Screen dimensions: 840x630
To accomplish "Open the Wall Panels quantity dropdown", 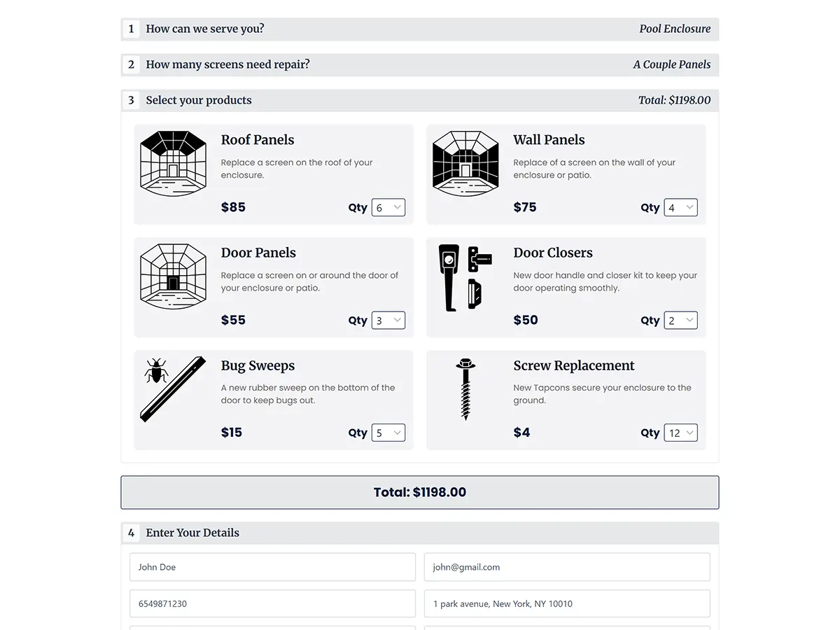I will 680,208.
